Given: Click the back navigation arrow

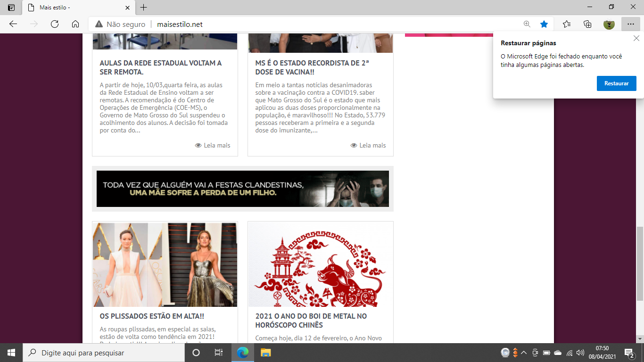Looking at the screenshot, I should pyautogui.click(x=13, y=24).
